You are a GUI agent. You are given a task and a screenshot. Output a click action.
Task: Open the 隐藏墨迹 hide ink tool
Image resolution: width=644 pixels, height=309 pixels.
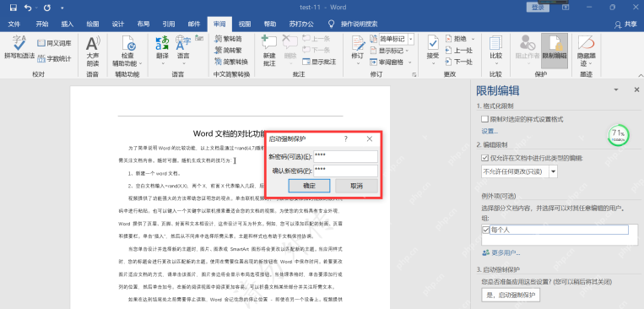click(x=587, y=51)
